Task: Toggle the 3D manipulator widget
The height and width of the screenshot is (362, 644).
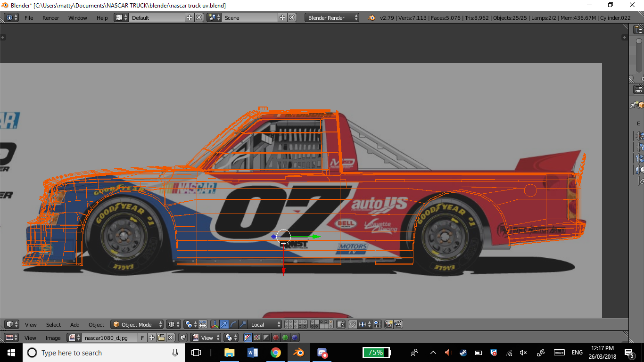Action: [x=215, y=324]
